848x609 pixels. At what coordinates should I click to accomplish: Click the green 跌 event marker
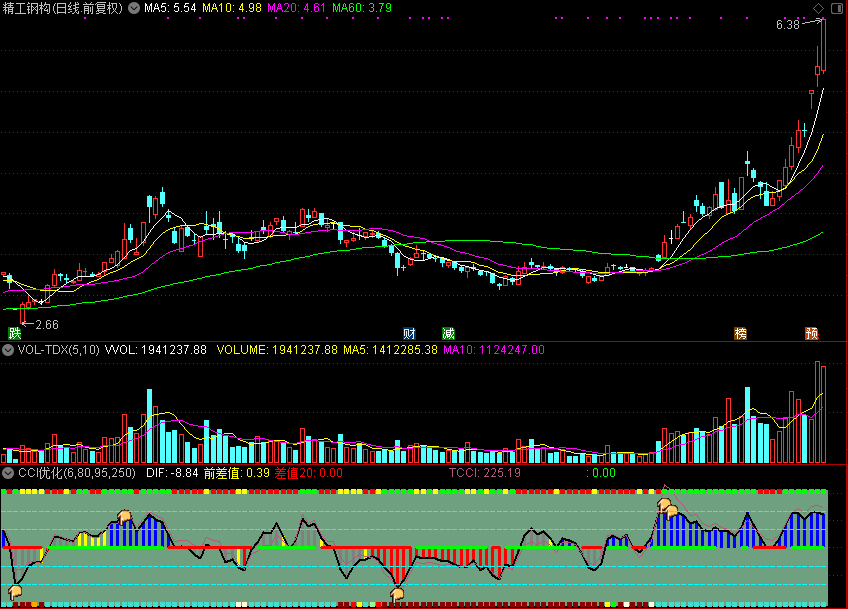click(x=14, y=332)
